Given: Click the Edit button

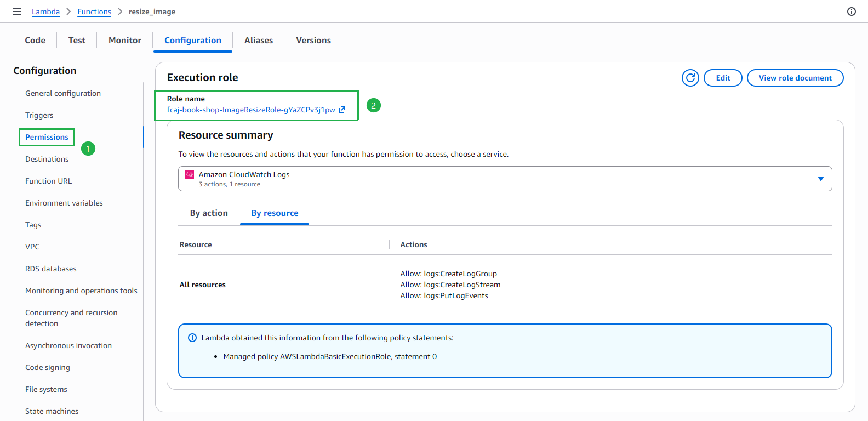Looking at the screenshot, I should 723,78.
